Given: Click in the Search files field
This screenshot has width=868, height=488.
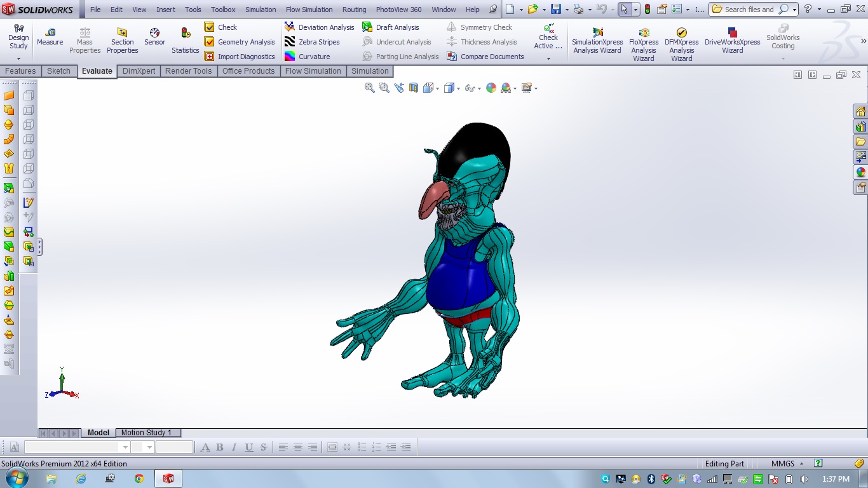Looking at the screenshot, I should pos(749,10).
